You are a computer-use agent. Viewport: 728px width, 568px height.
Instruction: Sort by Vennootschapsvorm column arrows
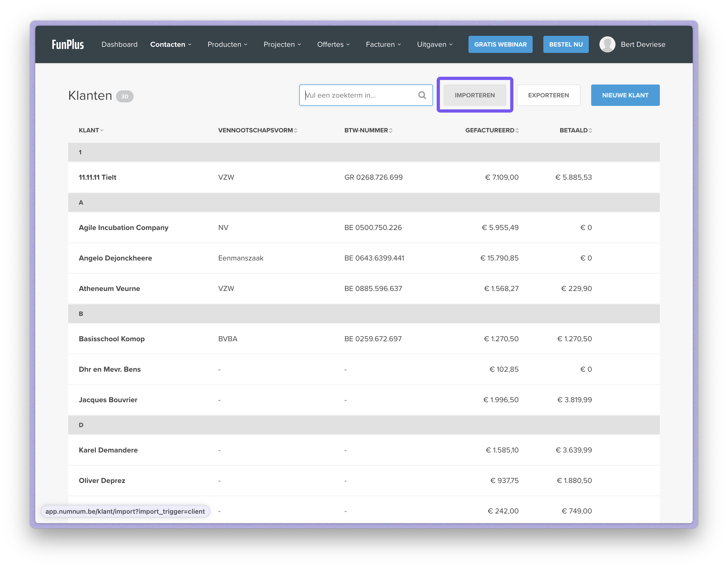click(296, 131)
